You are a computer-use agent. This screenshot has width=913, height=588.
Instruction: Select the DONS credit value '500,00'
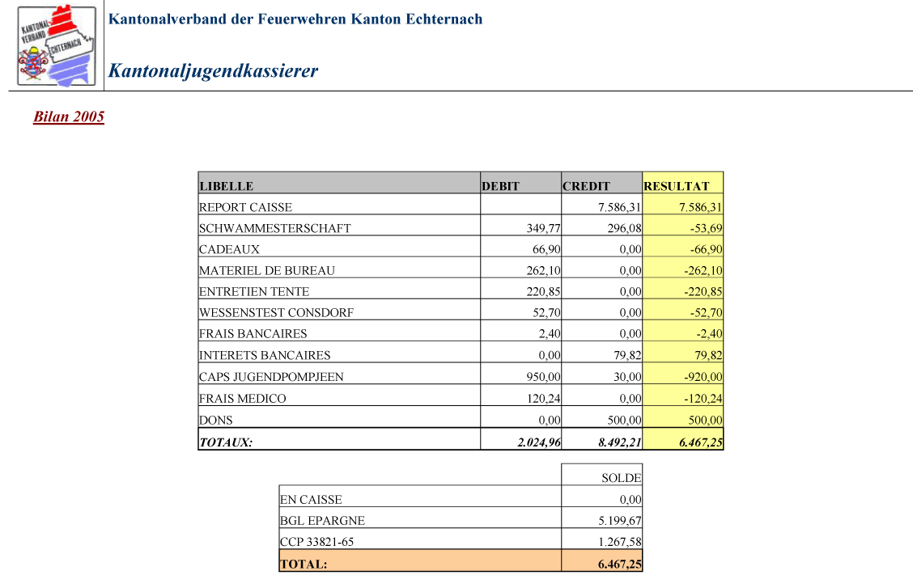click(x=624, y=420)
